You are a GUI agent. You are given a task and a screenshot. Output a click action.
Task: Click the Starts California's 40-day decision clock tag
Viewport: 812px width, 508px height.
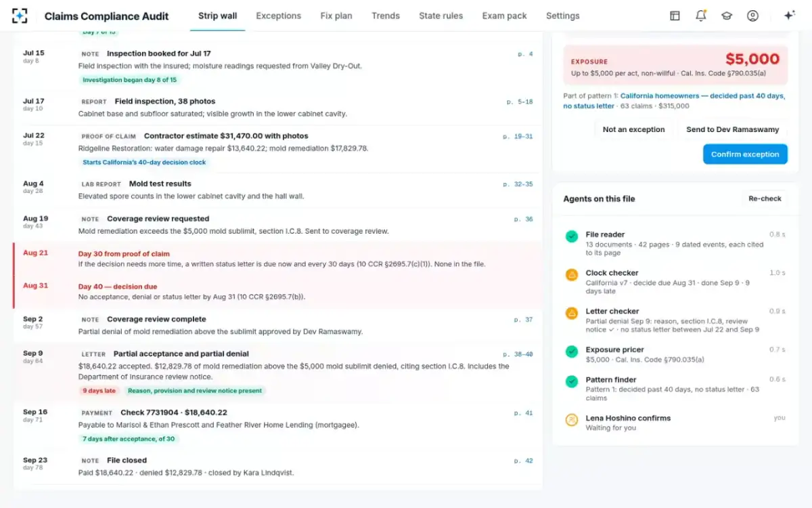(x=144, y=163)
